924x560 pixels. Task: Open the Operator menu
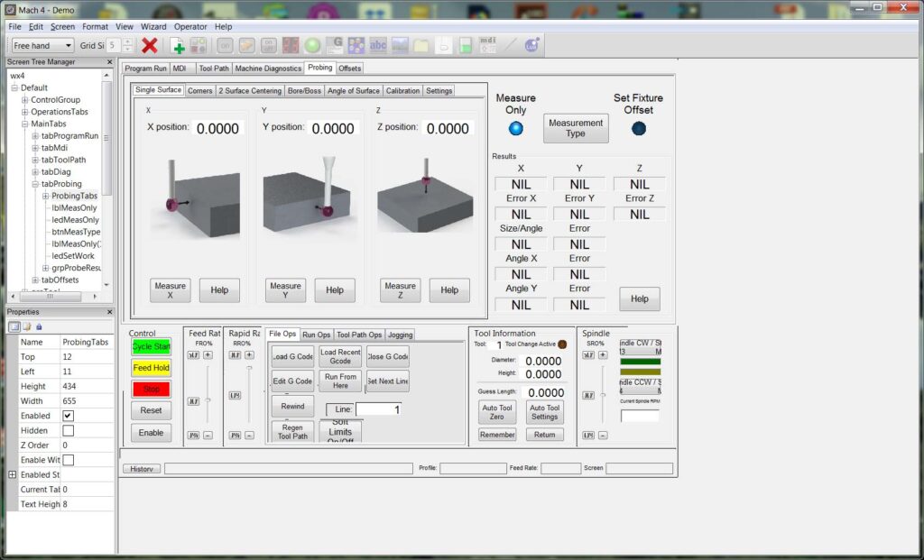pos(190,26)
